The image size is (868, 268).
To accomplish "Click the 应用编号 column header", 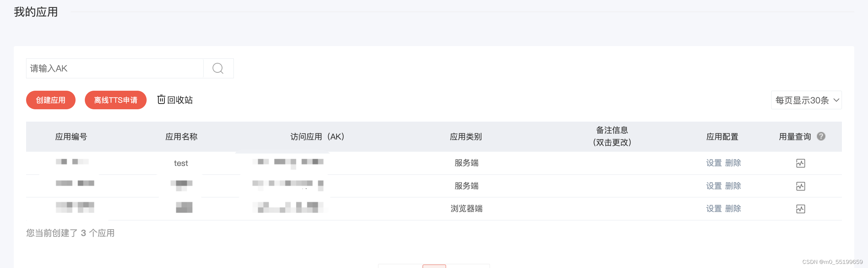I will [x=71, y=136].
